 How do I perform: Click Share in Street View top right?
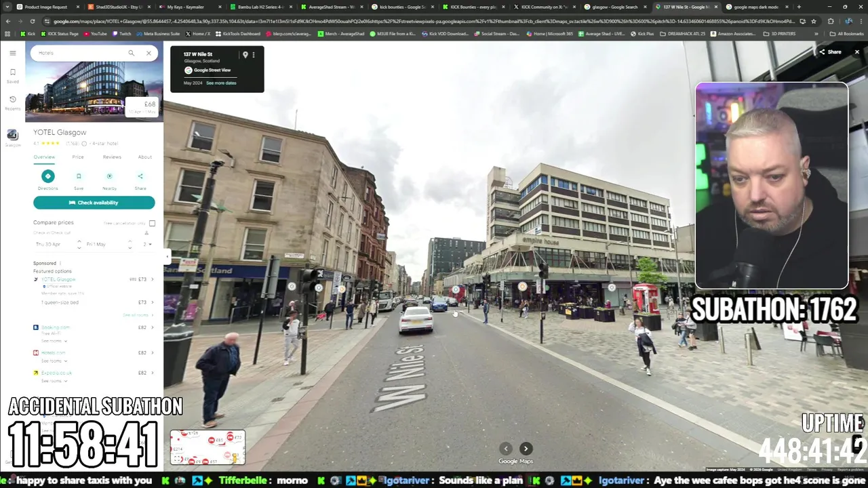tap(830, 52)
